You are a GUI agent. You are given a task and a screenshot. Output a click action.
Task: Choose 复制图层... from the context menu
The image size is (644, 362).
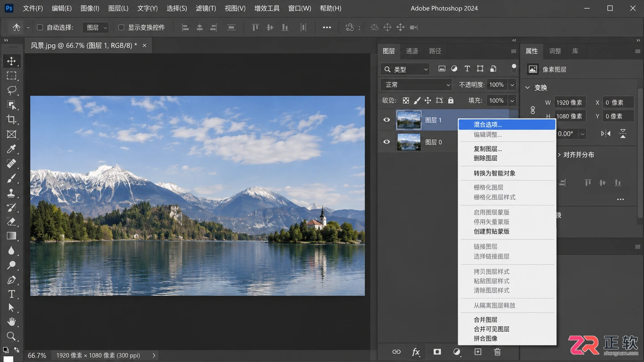[507, 149]
